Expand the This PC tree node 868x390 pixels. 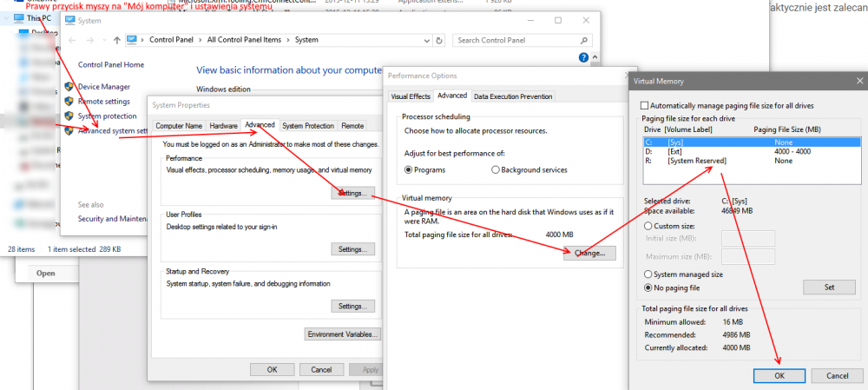pyautogui.click(x=6, y=17)
